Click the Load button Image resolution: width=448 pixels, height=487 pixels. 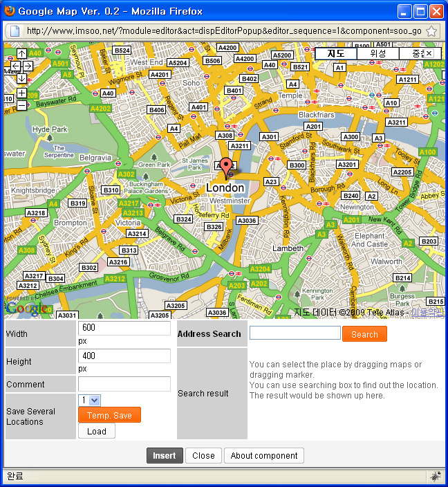97,432
